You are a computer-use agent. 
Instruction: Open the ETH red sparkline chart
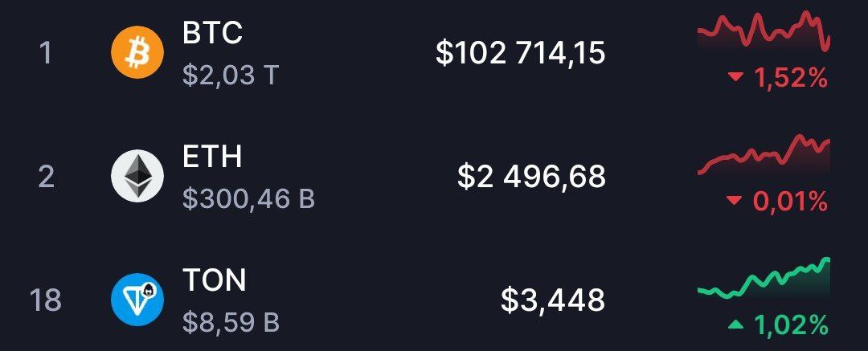764,155
